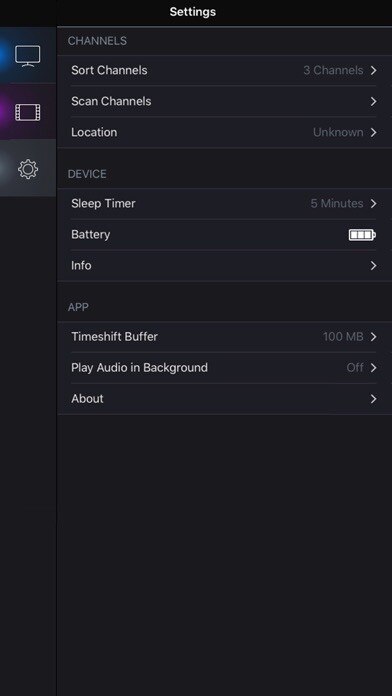Click the 3 Channels count label
The height and width of the screenshot is (696, 392).
333,70
